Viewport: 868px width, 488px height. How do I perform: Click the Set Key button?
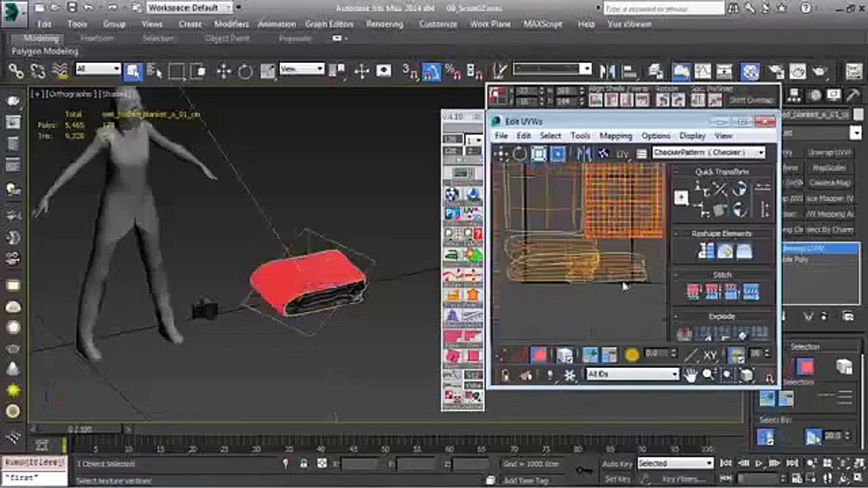click(x=617, y=480)
